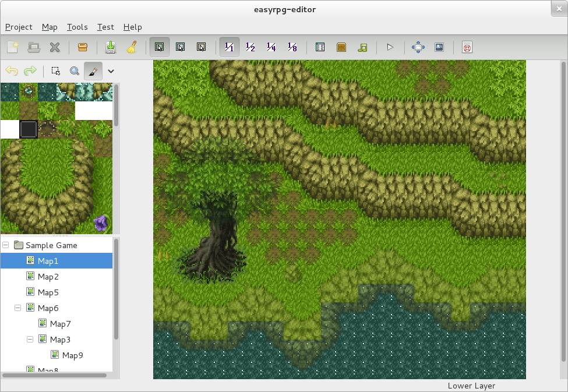Open the Tools menu
This screenshot has height=392, width=568.
77,27
